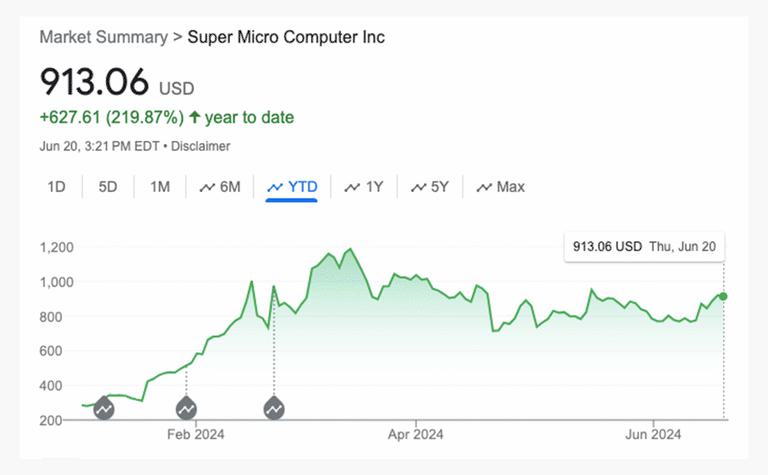Click the 913.06 USD Thu, Jun 20 tooltip
The height and width of the screenshot is (475, 768).
[644, 246]
